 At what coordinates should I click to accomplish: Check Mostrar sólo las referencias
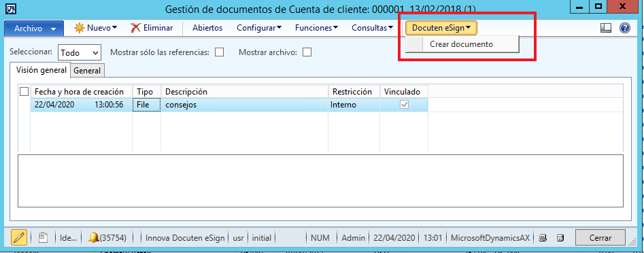pyautogui.click(x=220, y=52)
